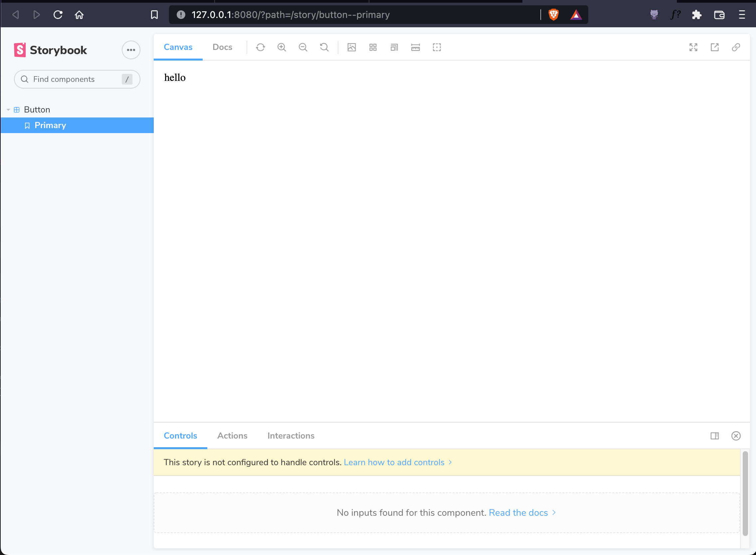Apply a grid to the preview
This screenshot has width=756, height=555.
(373, 47)
